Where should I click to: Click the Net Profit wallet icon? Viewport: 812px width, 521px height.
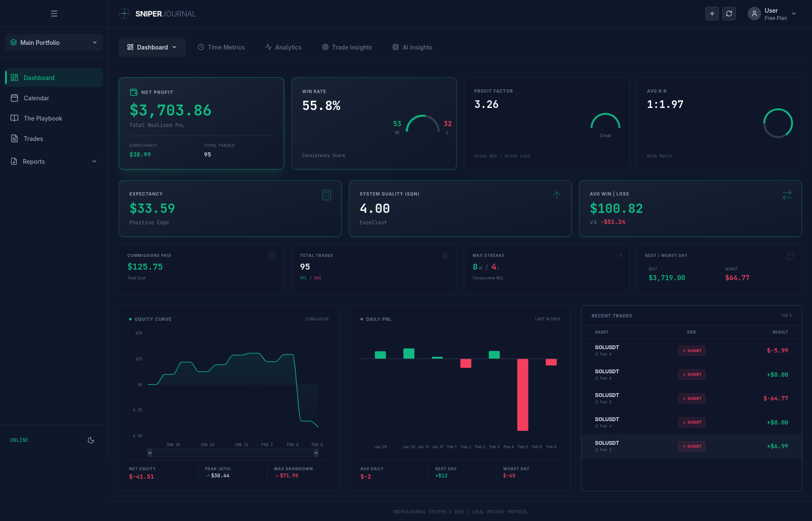(x=134, y=92)
